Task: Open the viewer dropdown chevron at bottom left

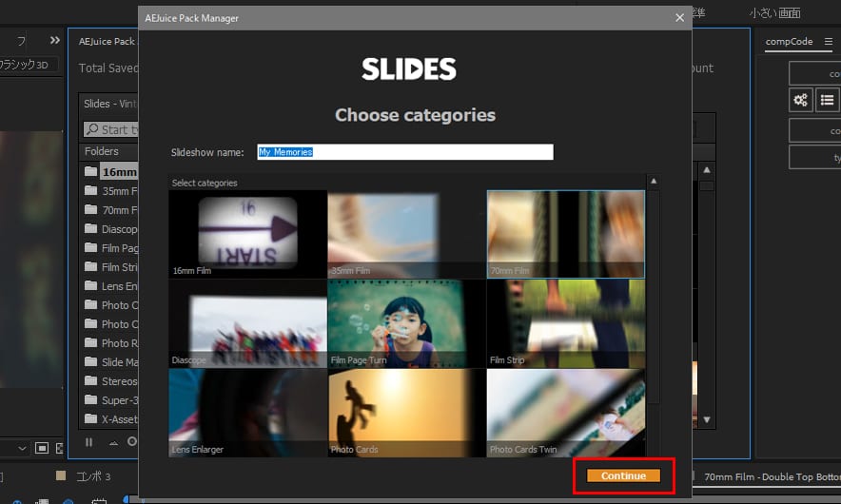Action: 22,448
